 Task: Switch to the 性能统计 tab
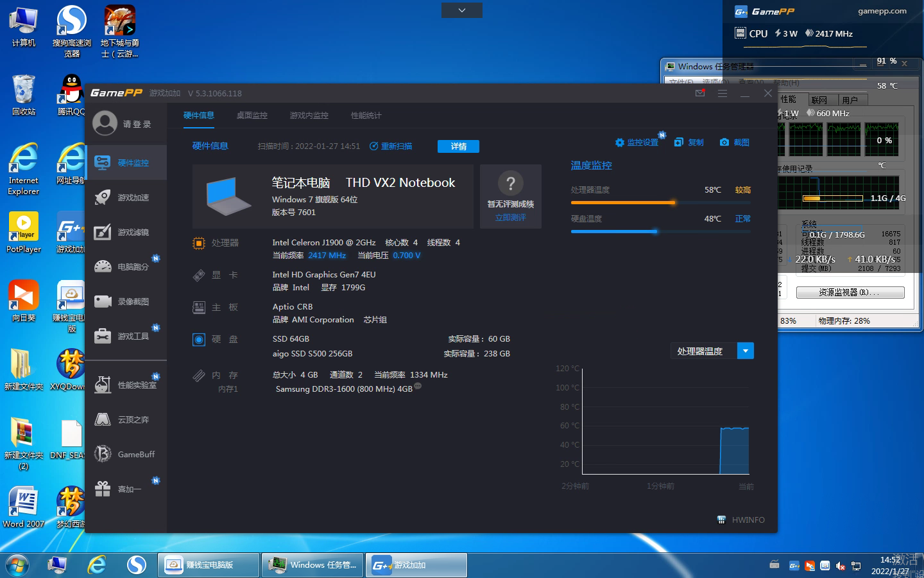pyautogui.click(x=366, y=116)
